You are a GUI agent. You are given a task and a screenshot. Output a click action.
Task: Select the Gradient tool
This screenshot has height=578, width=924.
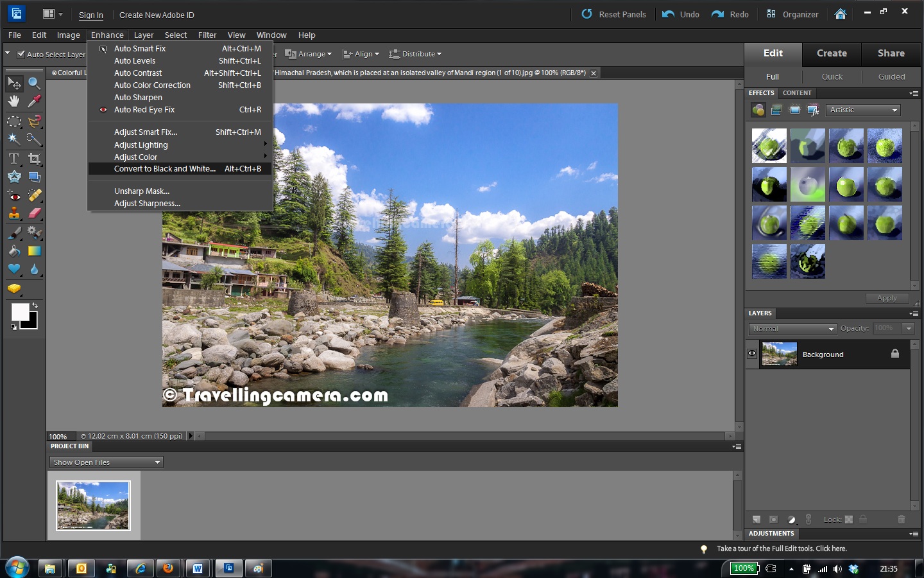(x=35, y=250)
